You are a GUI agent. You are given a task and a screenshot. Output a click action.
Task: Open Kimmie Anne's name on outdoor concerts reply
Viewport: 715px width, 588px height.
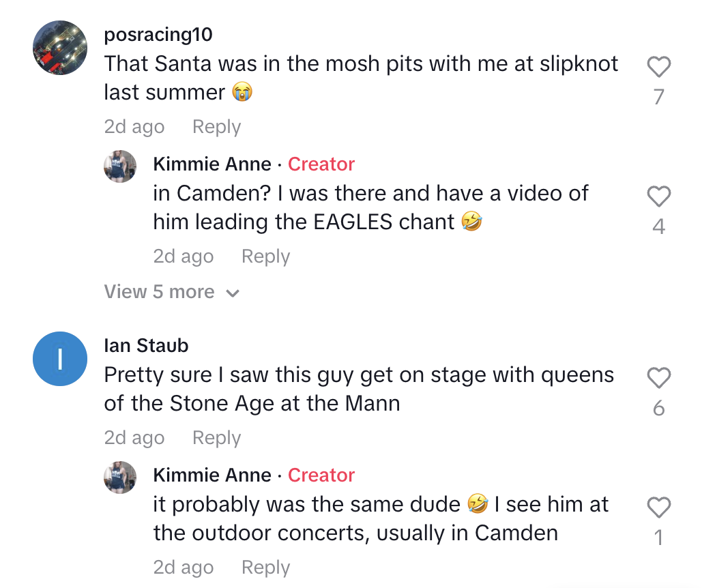coord(212,475)
